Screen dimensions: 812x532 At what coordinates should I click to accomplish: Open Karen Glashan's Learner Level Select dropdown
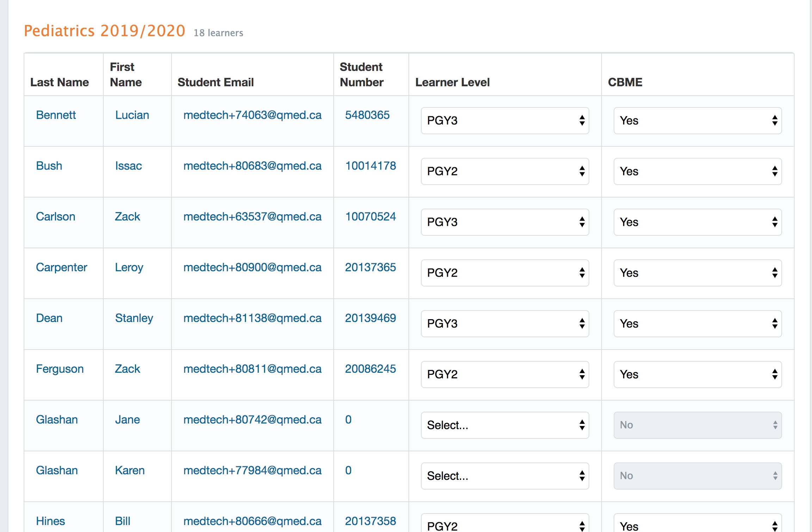(504, 476)
